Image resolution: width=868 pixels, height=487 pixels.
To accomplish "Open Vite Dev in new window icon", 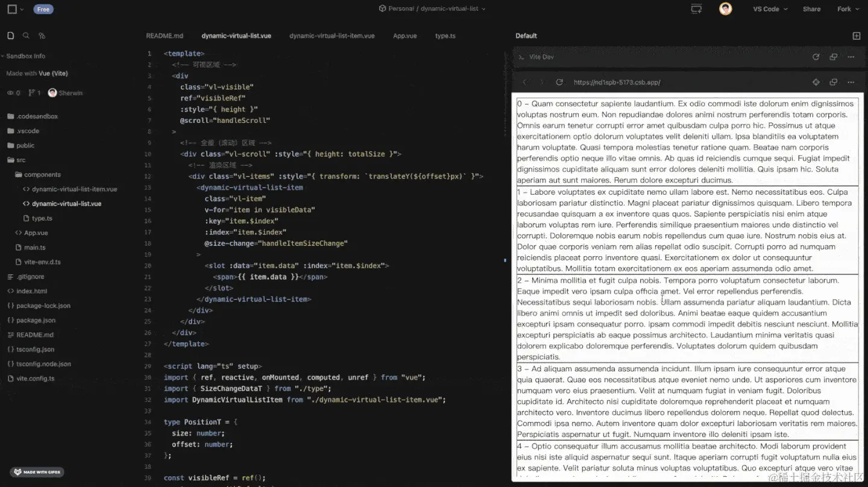I will pos(834,57).
